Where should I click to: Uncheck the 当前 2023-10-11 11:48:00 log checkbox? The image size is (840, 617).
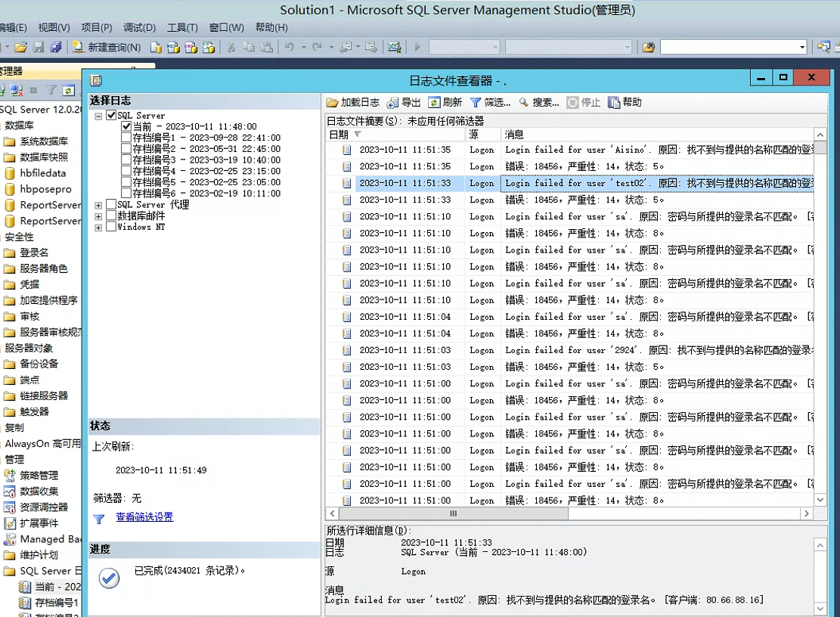[x=126, y=127]
